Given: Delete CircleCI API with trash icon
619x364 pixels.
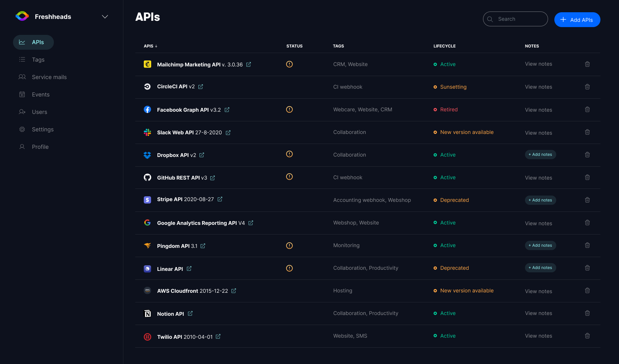Looking at the screenshot, I should coord(587,87).
